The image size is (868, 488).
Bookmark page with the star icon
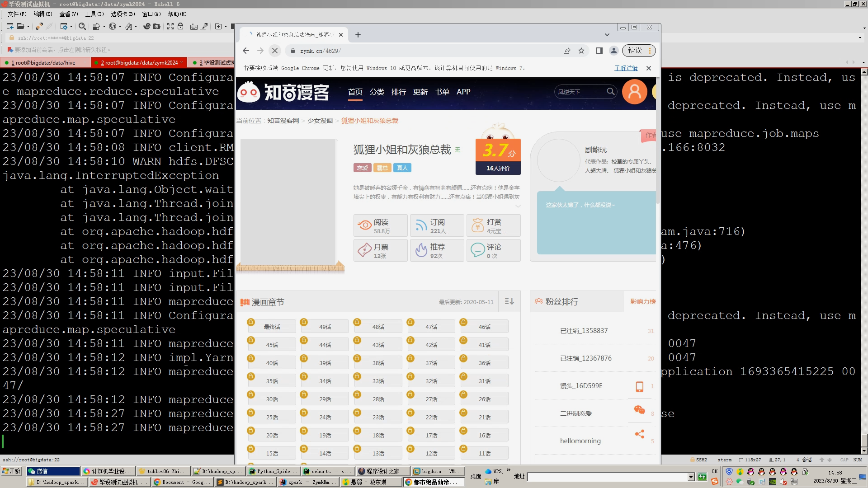[x=581, y=51]
